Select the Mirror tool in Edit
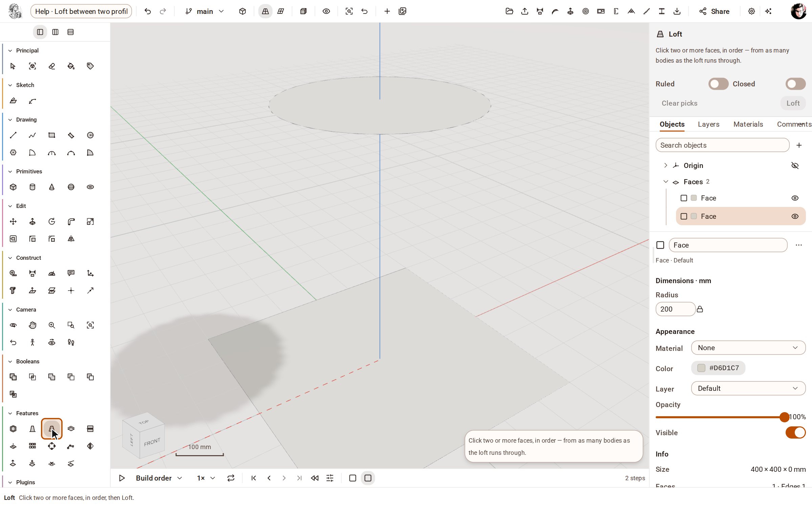 [71, 239]
